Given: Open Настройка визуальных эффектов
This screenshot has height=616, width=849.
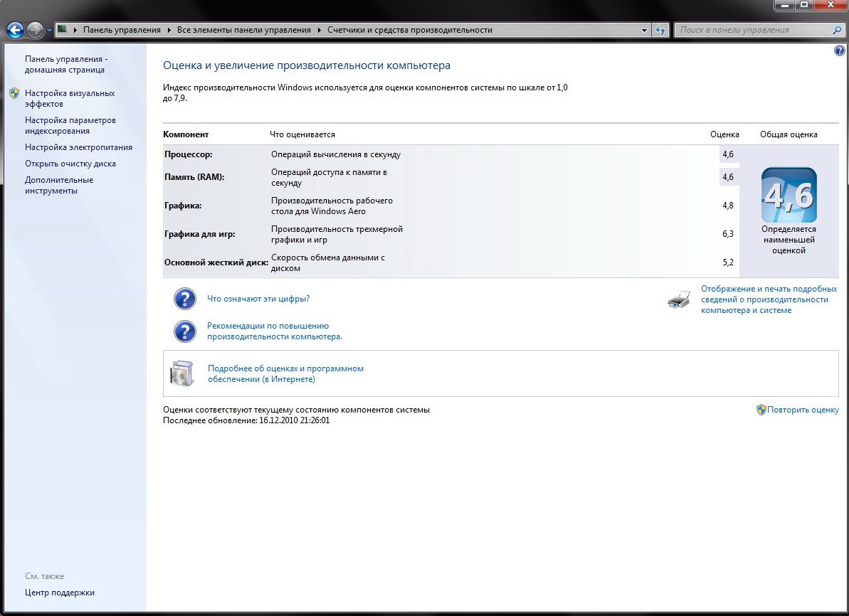Looking at the screenshot, I should coord(70,98).
